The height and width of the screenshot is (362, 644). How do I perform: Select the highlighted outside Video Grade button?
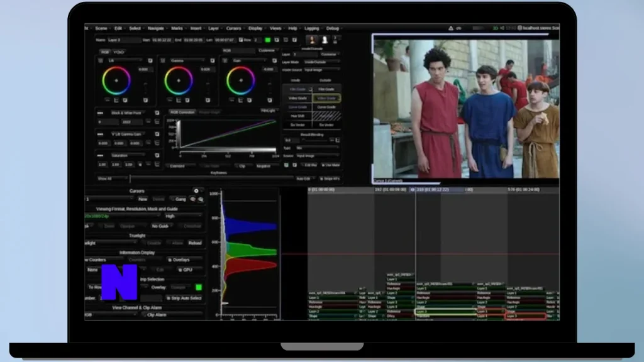[326, 98]
